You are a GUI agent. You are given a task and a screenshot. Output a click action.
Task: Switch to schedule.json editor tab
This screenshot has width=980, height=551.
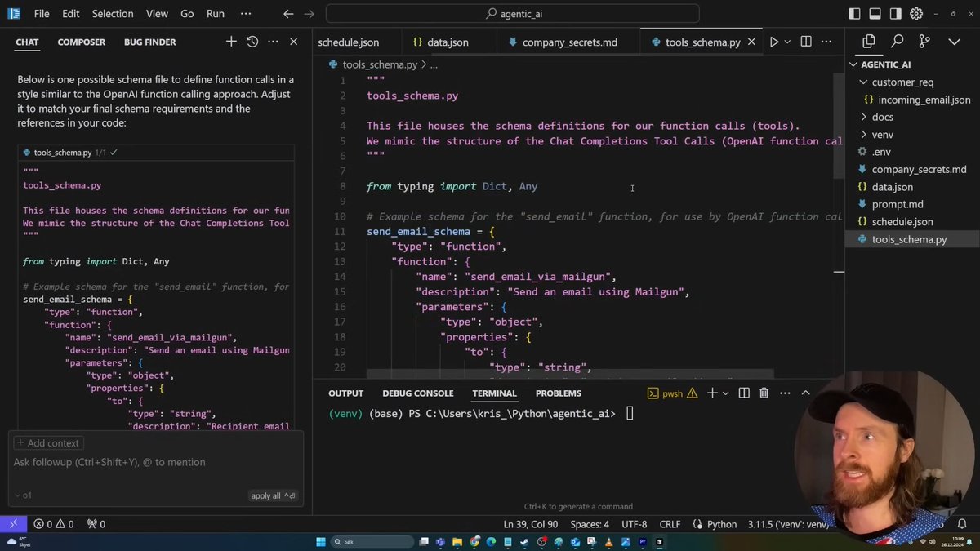tap(348, 42)
